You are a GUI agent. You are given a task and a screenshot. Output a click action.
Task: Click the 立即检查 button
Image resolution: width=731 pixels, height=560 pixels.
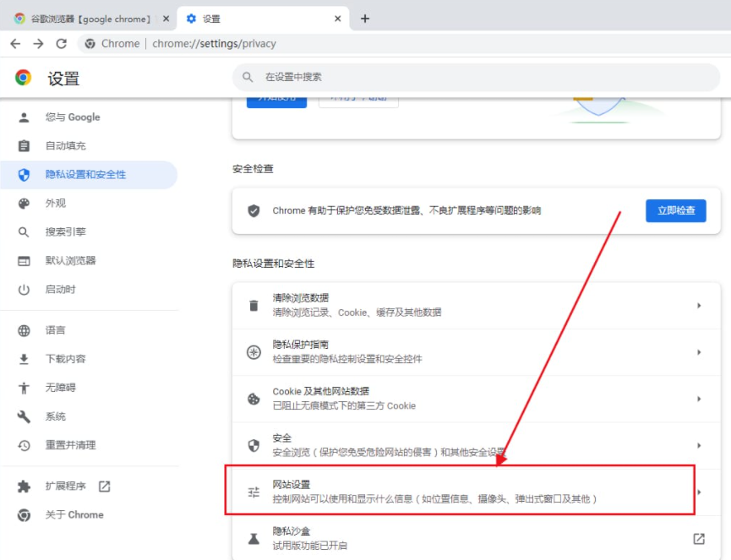point(675,212)
